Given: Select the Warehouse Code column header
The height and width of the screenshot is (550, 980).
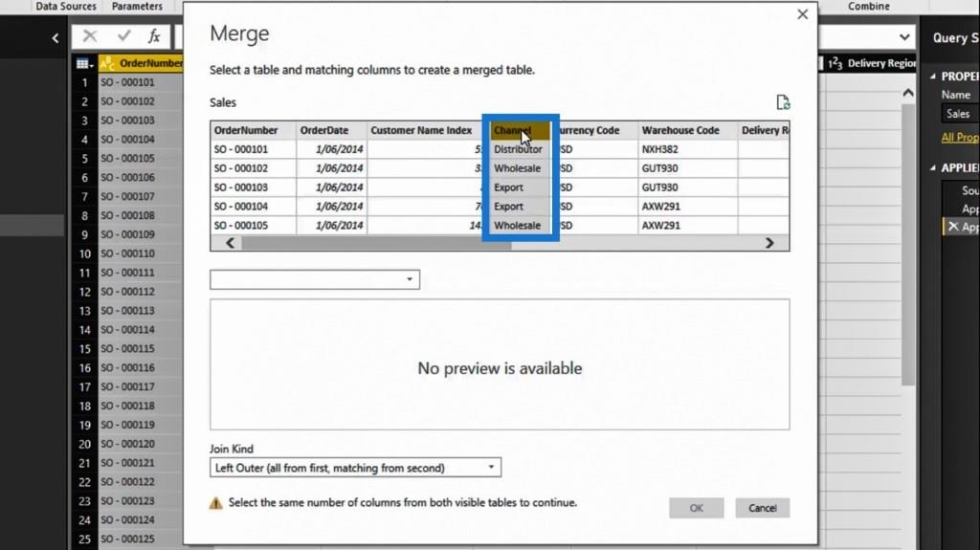Looking at the screenshot, I should coord(687,130).
